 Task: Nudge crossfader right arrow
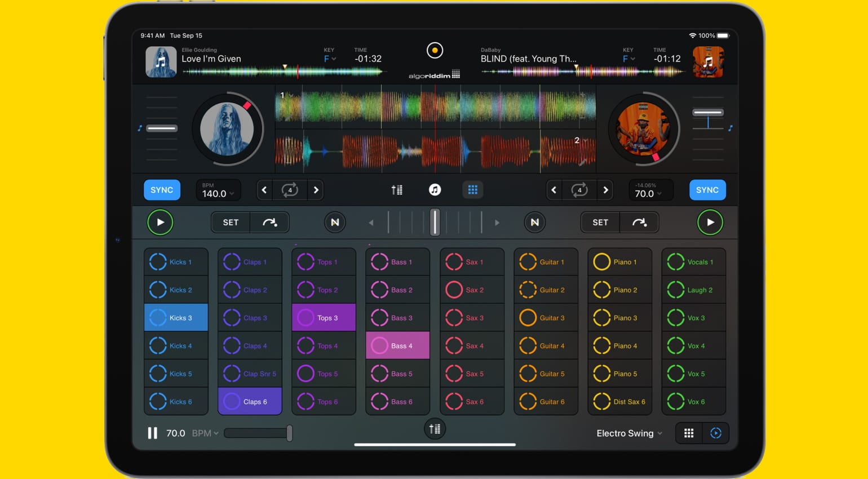pos(497,223)
